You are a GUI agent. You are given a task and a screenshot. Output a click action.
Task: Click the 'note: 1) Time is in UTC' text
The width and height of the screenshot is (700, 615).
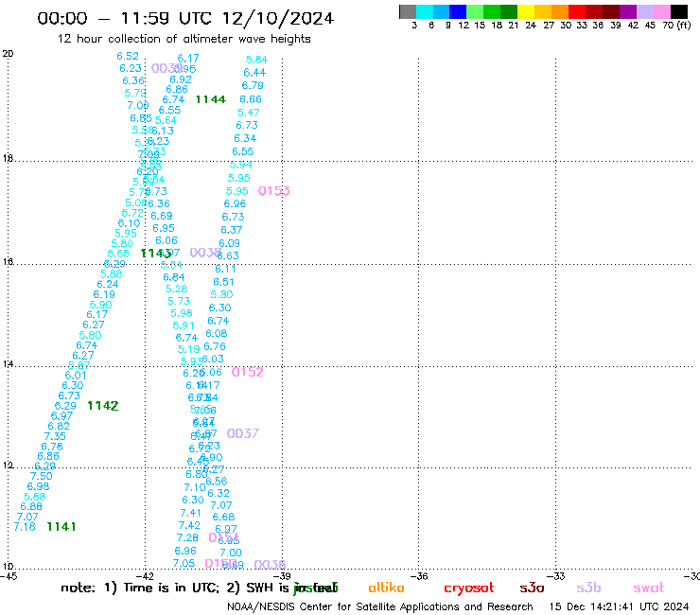coord(139,588)
